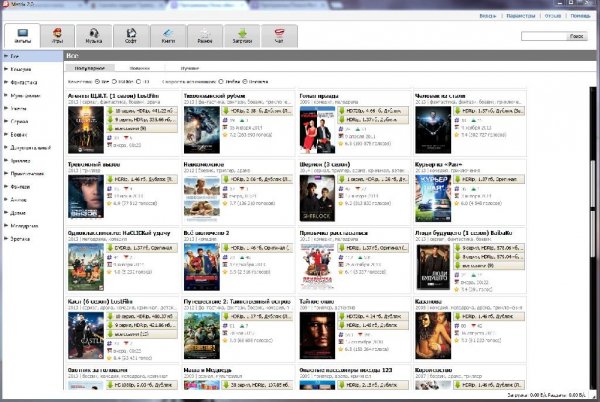
Task: Click green download arrow for Одноклассники.ru DVDRip
Action: (110, 248)
